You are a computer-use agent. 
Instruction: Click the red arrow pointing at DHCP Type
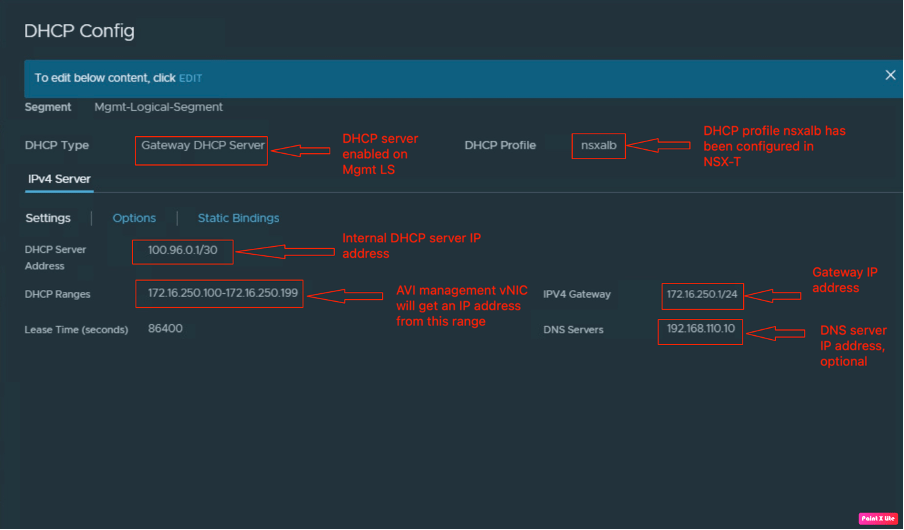tap(301, 151)
